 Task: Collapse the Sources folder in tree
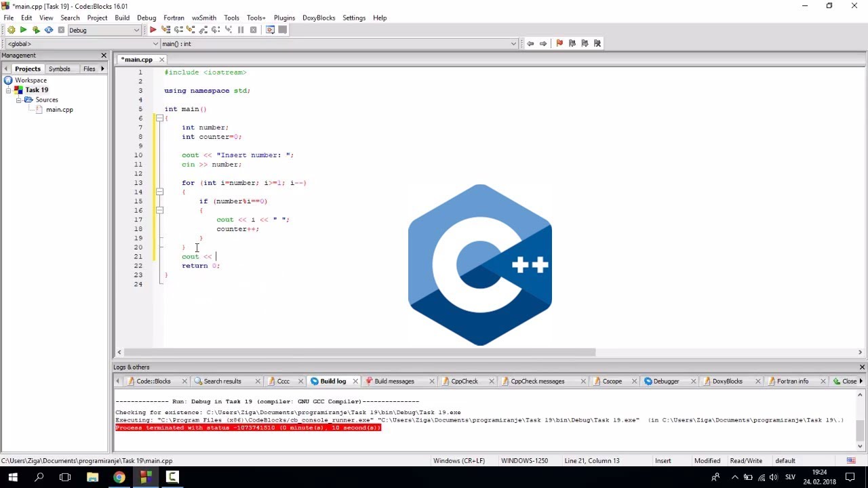pyautogui.click(x=19, y=100)
